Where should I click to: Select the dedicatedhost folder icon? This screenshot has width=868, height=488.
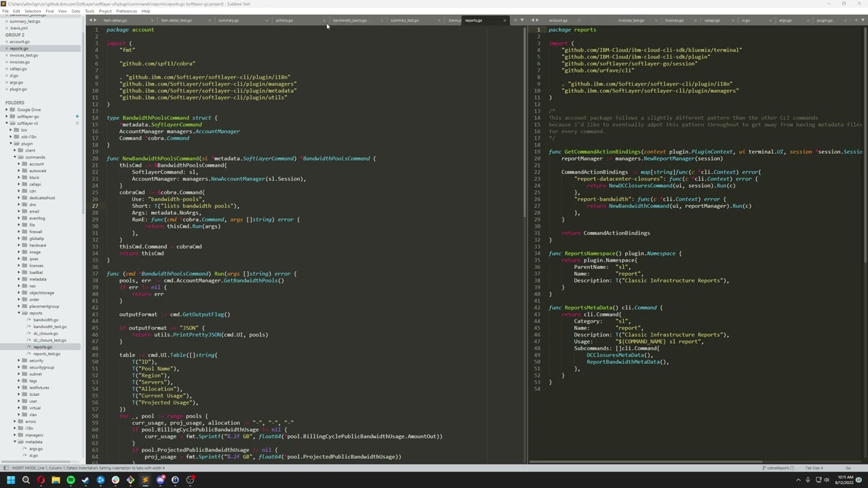tap(25, 197)
